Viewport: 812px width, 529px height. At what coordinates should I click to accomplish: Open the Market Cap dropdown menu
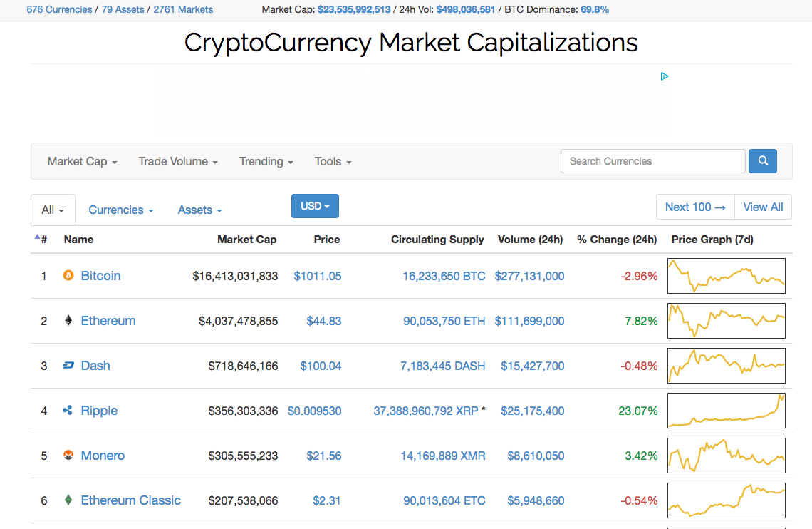click(x=83, y=162)
